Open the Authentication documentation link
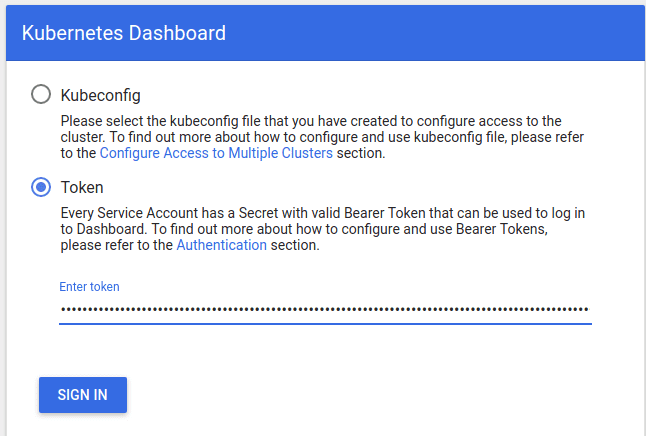Image resolution: width=646 pixels, height=436 pixels. click(x=221, y=246)
